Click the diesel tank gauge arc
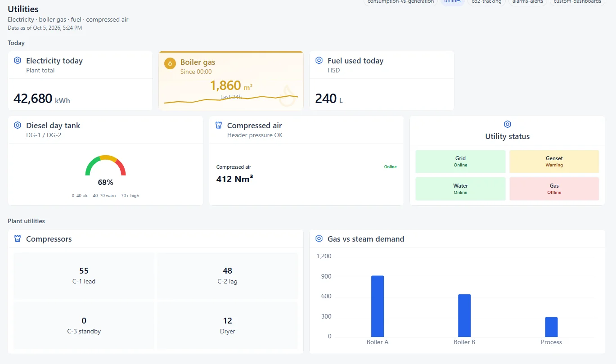Screen dimensions: 616x364 pos(105,165)
